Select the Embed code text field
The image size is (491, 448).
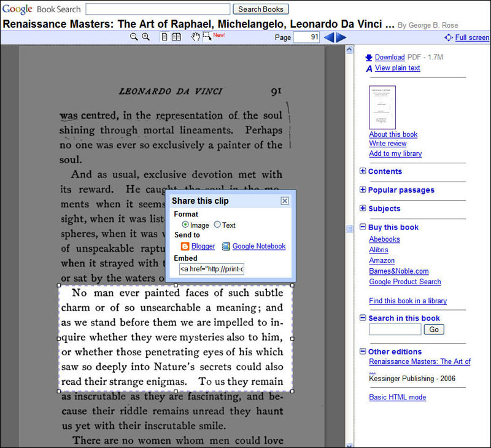coord(211,269)
